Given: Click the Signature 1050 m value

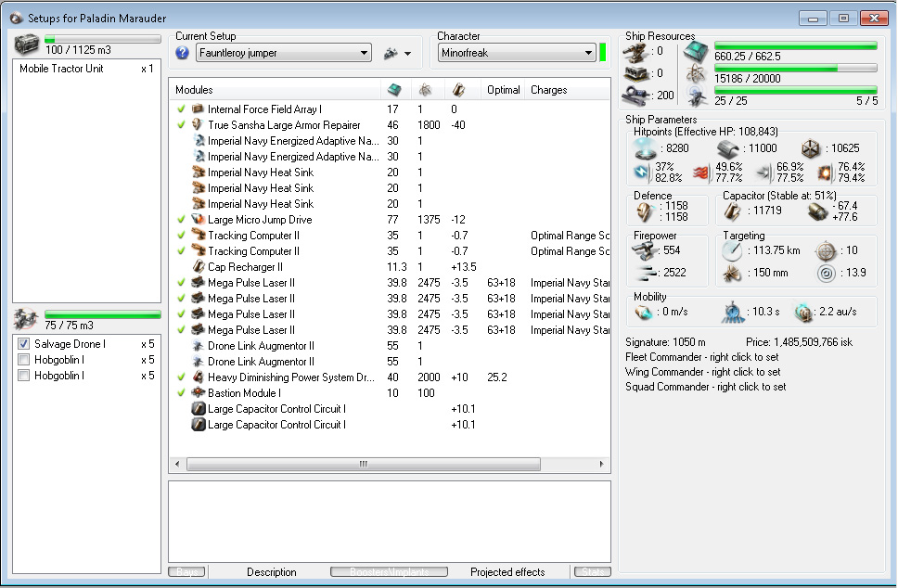Looking at the screenshot, I should click(x=665, y=342).
